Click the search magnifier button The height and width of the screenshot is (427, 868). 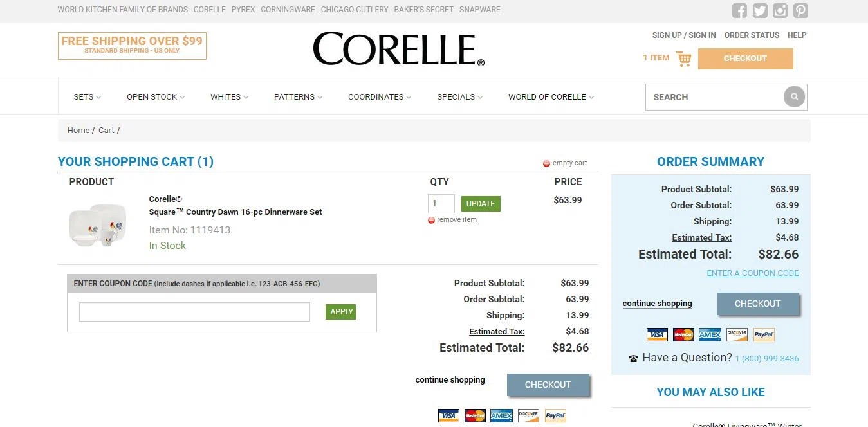794,97
